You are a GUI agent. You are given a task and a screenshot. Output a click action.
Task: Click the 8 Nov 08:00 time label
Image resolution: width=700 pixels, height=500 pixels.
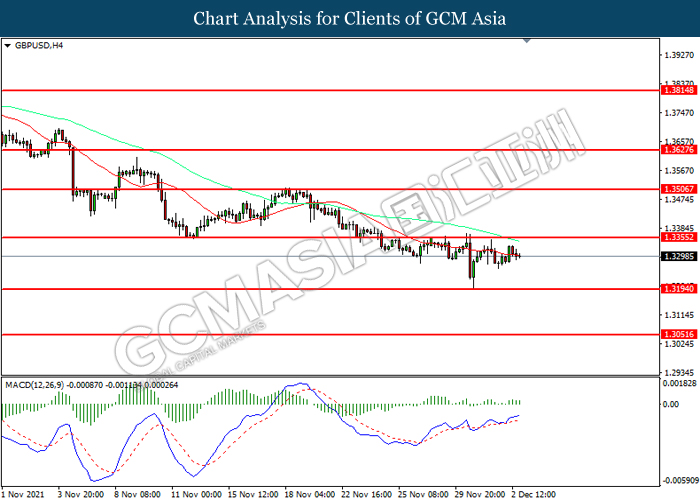136,493
